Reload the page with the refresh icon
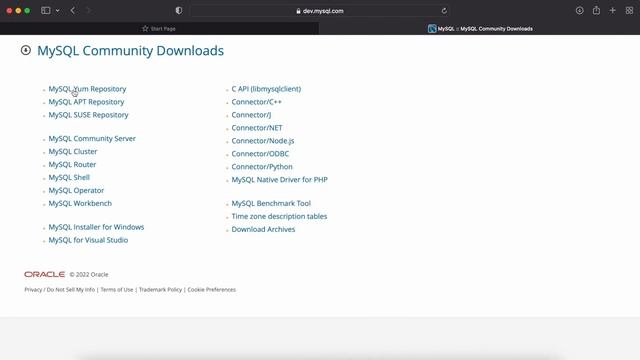The image size is (640, 360). tap(444, 11)
